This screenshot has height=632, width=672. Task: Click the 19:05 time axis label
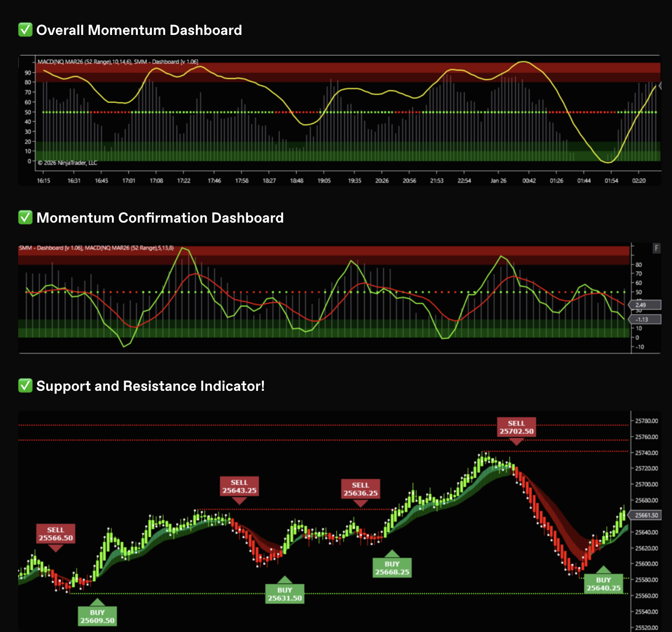pyautogui.click(x=324, y=180)
